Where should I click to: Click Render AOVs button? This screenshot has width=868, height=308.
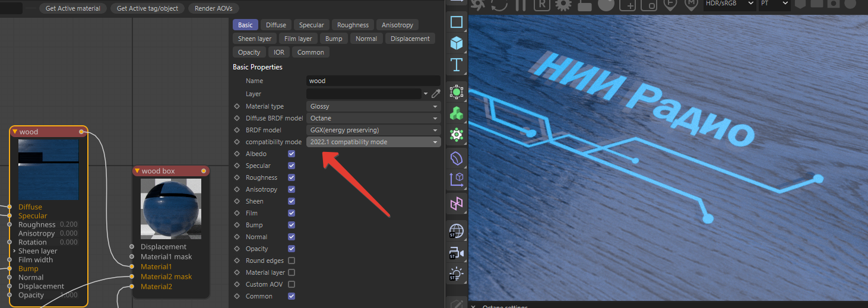pos(214,8)
